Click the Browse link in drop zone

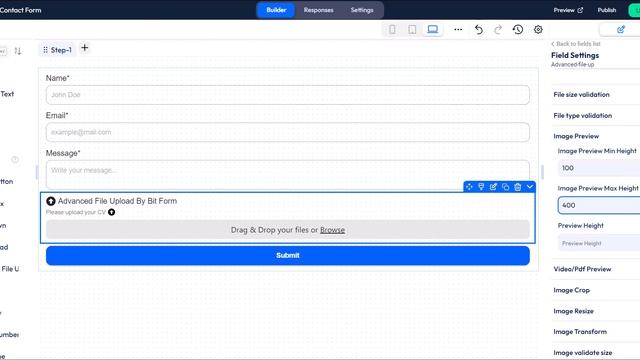(x=332, y=230)
